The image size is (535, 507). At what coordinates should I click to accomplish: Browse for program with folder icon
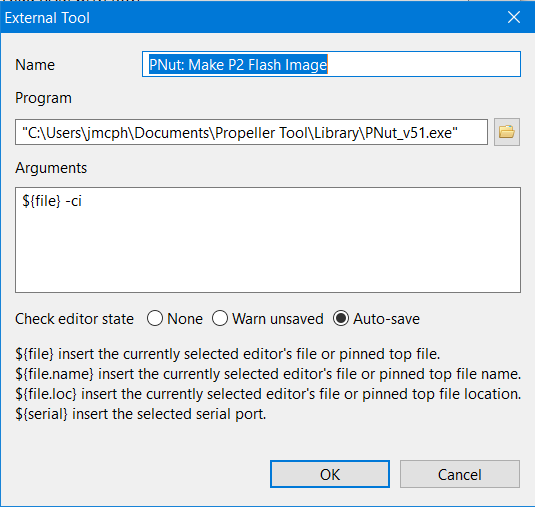pyautogui.click(x=507, y=132)
